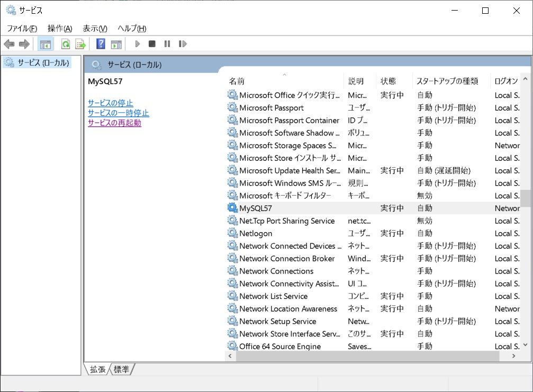Screen dimensions: 533x392
Task: Open the ファイル(F) menu
Action: (22, 28)
